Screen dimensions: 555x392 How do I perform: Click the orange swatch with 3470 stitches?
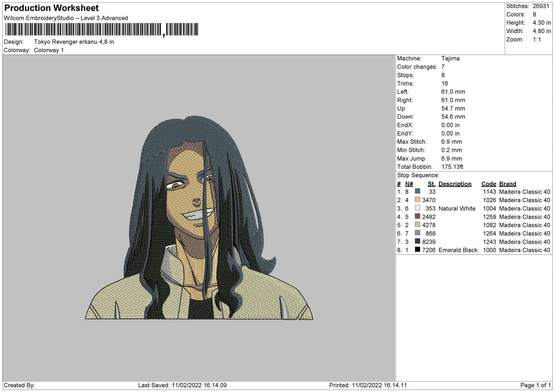[x=417, y=200]
